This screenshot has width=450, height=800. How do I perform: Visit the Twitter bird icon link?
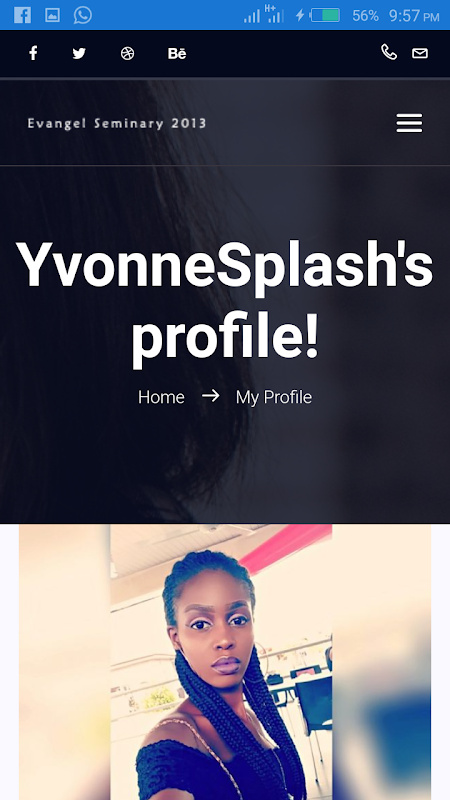pos(79,53)
